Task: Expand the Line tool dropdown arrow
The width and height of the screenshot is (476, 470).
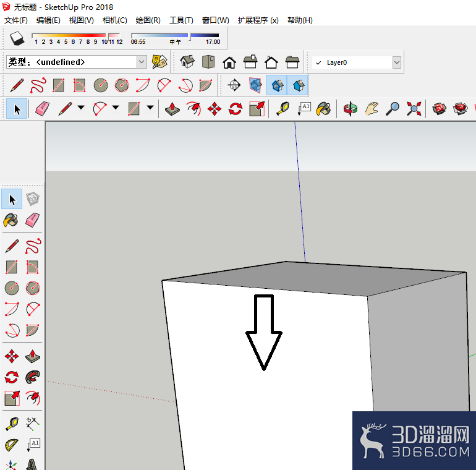Action: pos(81,108)
